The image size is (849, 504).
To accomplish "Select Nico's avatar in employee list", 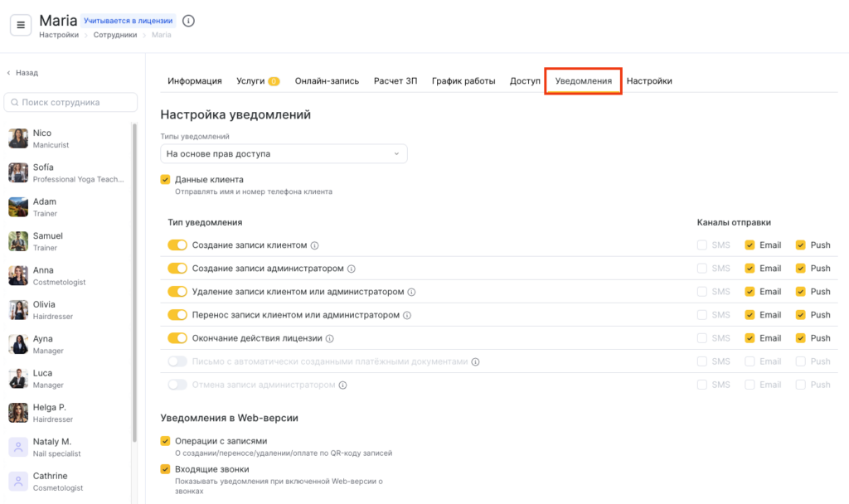I will (18, 138).
